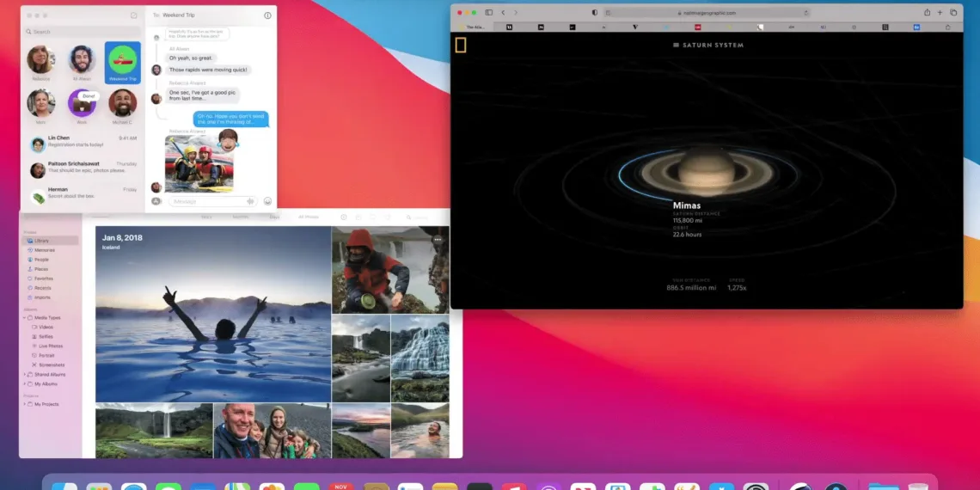
Task: Open the pinned Mom conversation
Action: [40, 107]
